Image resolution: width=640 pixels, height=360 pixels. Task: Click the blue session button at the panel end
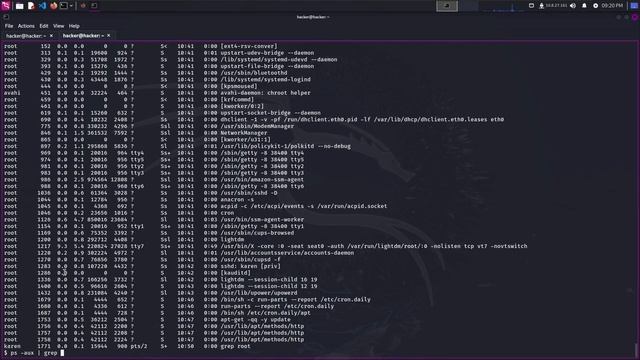(x=633, y=6)
